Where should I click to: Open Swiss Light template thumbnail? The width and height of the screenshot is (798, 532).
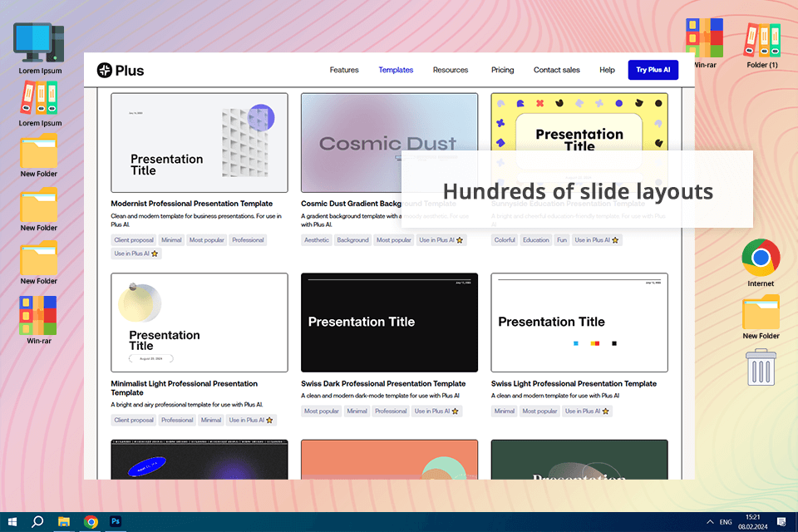coord(579,323)
